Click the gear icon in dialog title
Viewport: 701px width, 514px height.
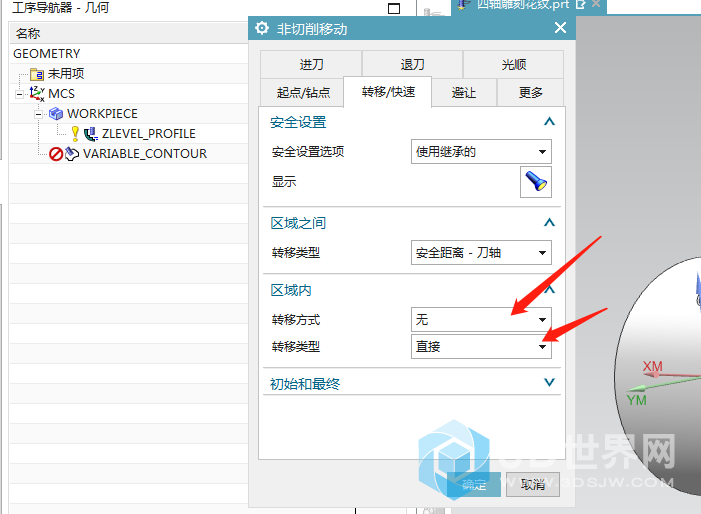coord(262,28)
